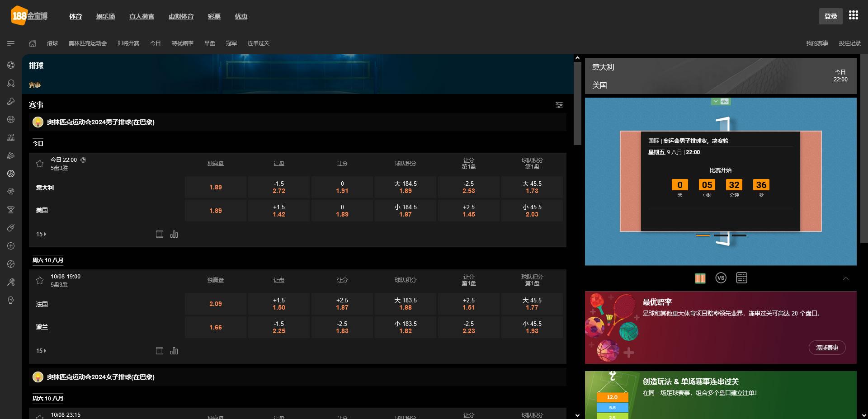This screenshot has height=419, width=868.
Task: Switch to the 连串过关 tab
Action: [259, 43]
